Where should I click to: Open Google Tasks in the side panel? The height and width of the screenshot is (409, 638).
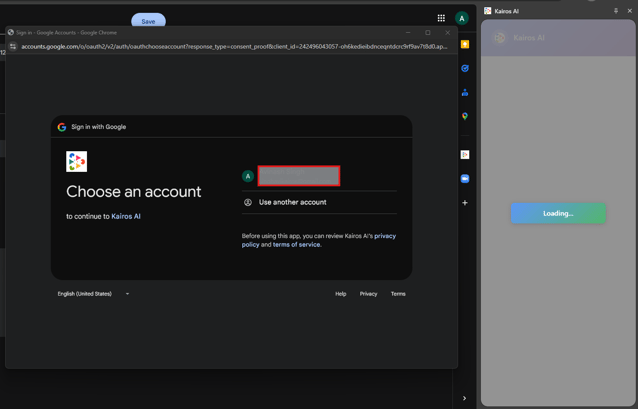coord(465,68)
